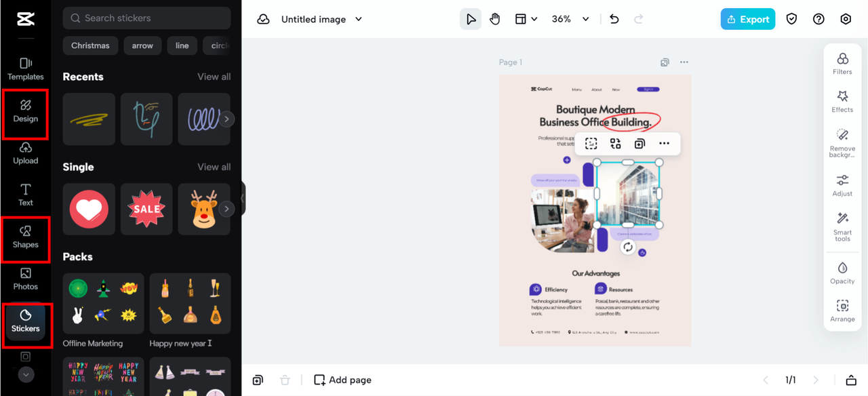
Task: Add the red heart sticker
Action: click(x=89, y=209)
